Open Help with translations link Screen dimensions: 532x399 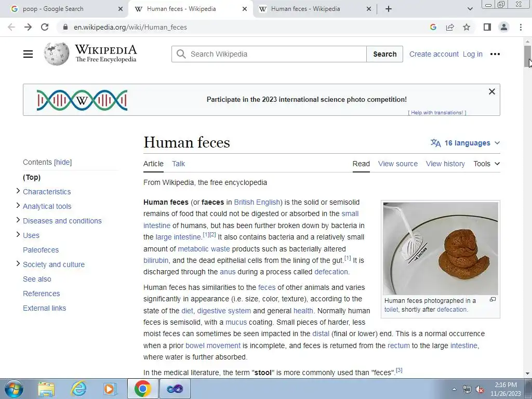(437, 113)
